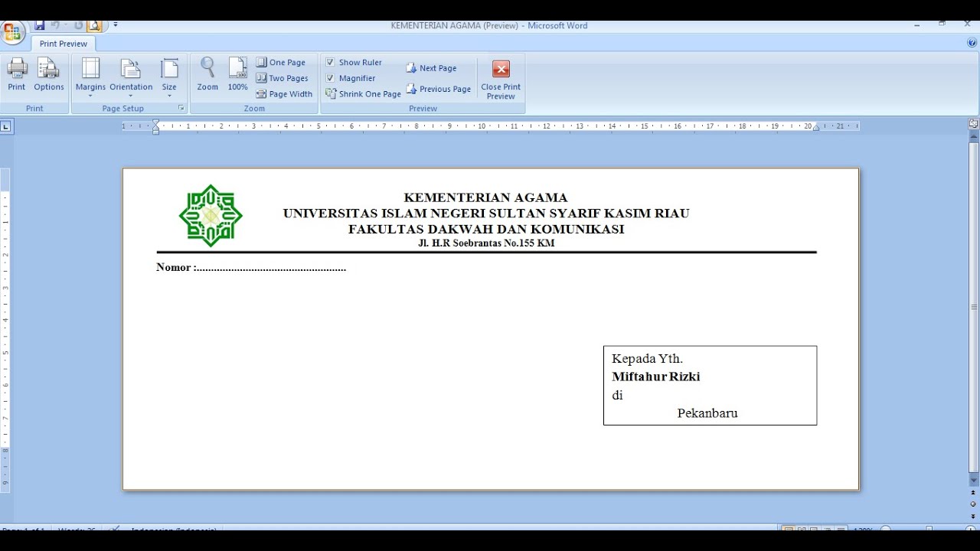Switch to One Page view
The width and height of the screenshot is (980, 551).
(280, 63)
